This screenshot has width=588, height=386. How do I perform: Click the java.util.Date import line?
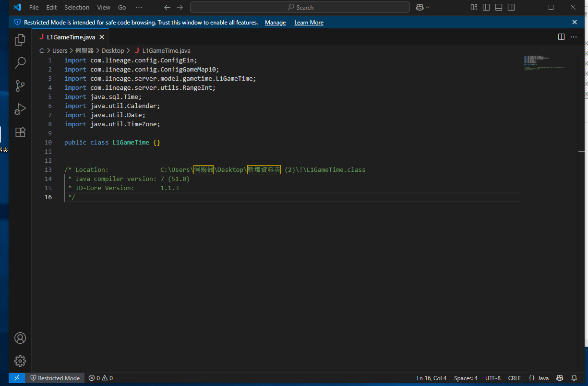point(105,115)
